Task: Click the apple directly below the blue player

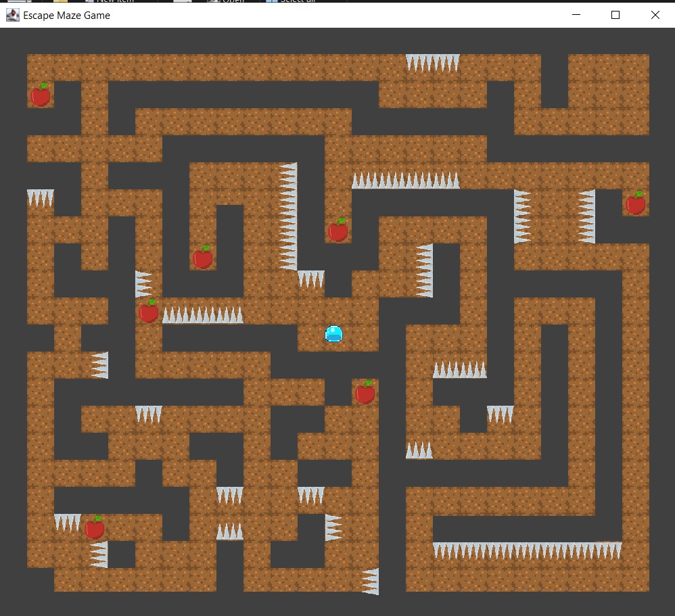Action: pos(365,392)
